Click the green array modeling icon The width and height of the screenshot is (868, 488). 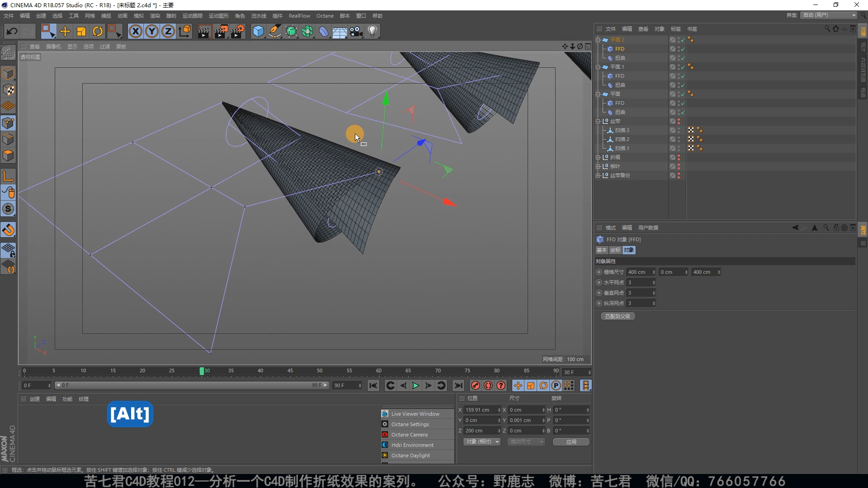307,31
